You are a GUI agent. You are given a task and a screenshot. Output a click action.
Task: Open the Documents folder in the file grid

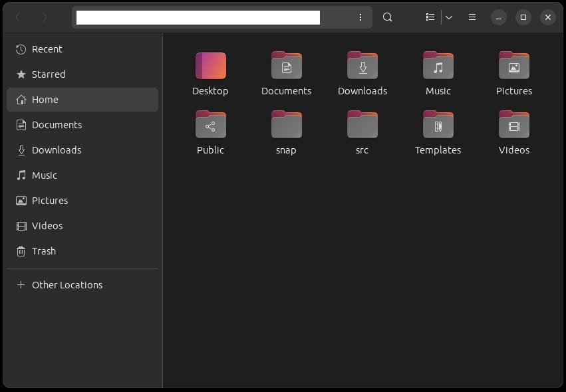286,66
